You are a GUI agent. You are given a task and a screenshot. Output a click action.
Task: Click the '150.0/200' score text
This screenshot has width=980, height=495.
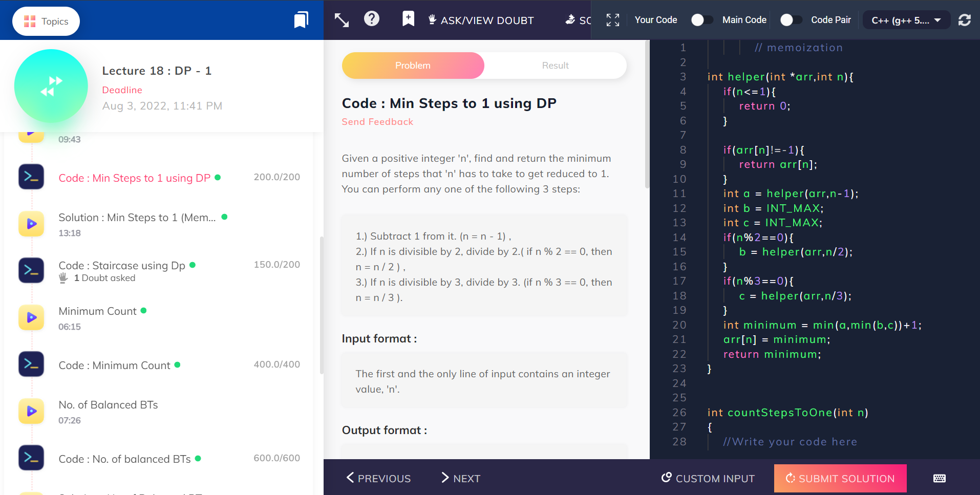pos(277,265)
